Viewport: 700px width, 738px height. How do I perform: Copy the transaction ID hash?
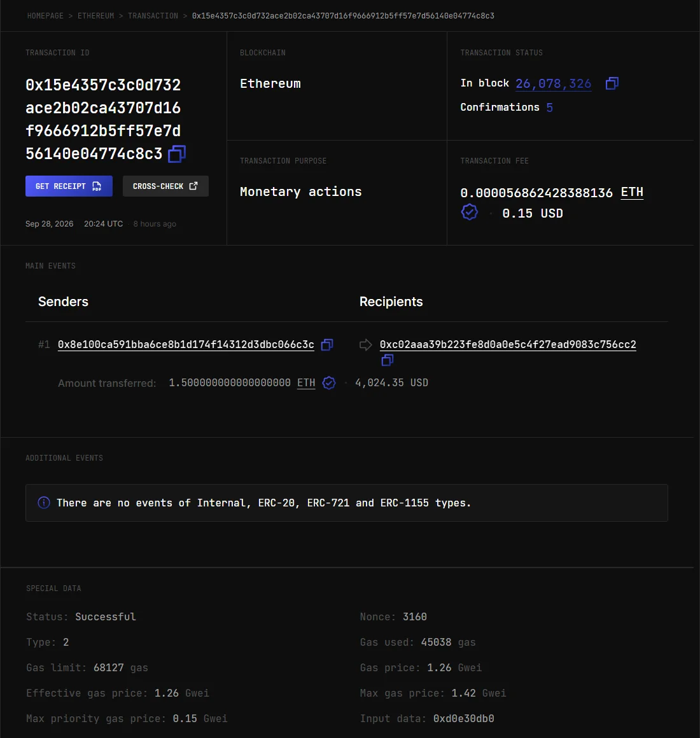(177, 154)
